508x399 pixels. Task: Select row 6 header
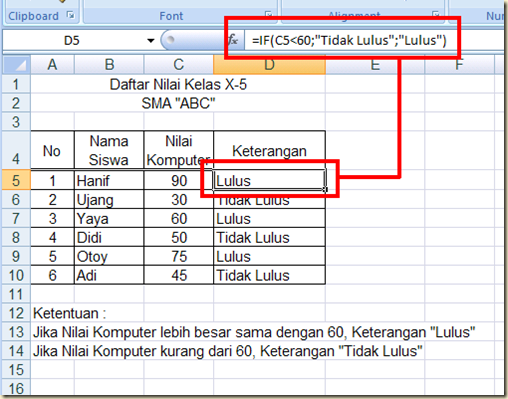point(16,199)
